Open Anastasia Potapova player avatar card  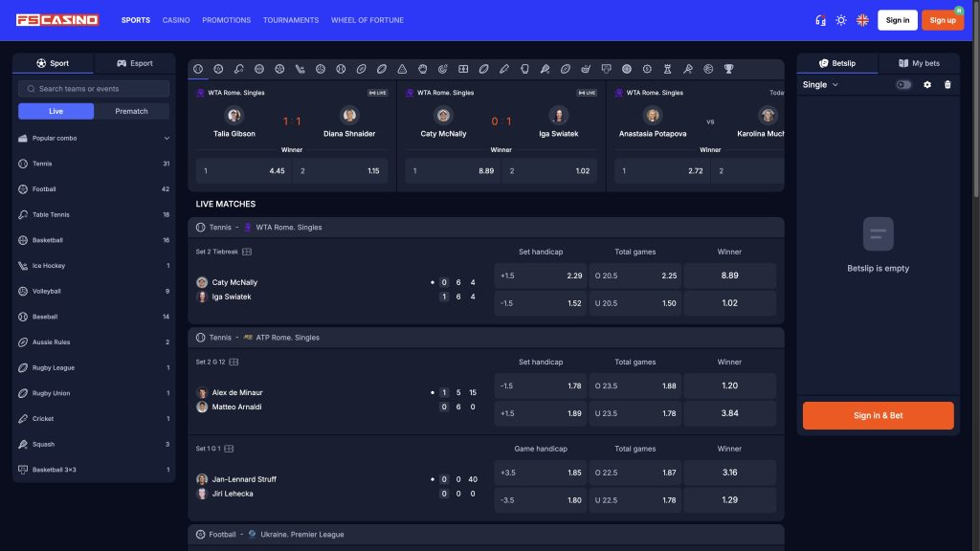(653, 115)
